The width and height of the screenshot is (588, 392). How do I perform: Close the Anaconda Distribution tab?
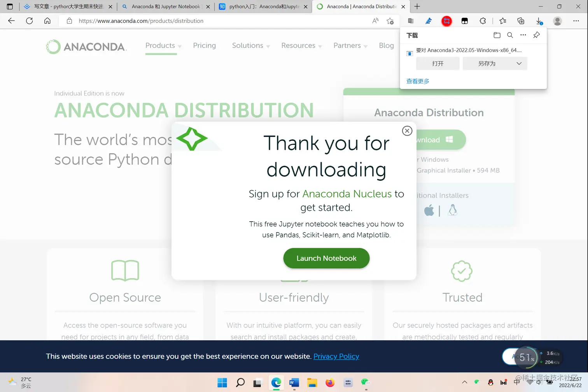pos(403,7)
